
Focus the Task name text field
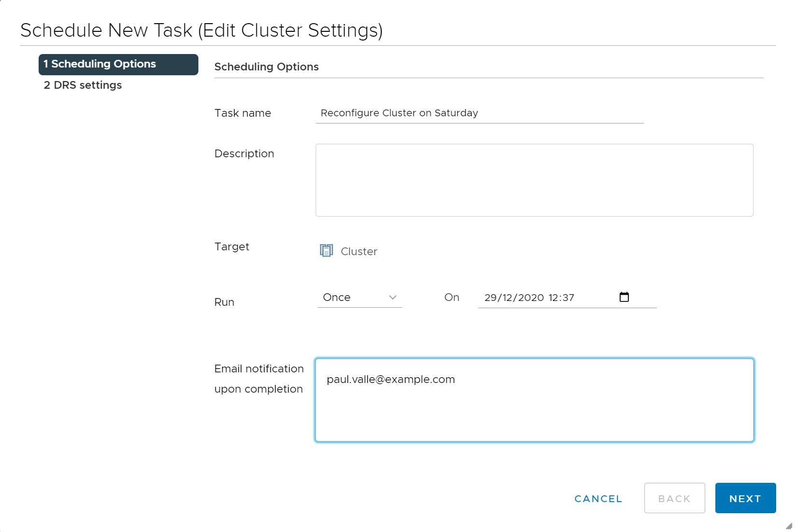click(479, 113)
